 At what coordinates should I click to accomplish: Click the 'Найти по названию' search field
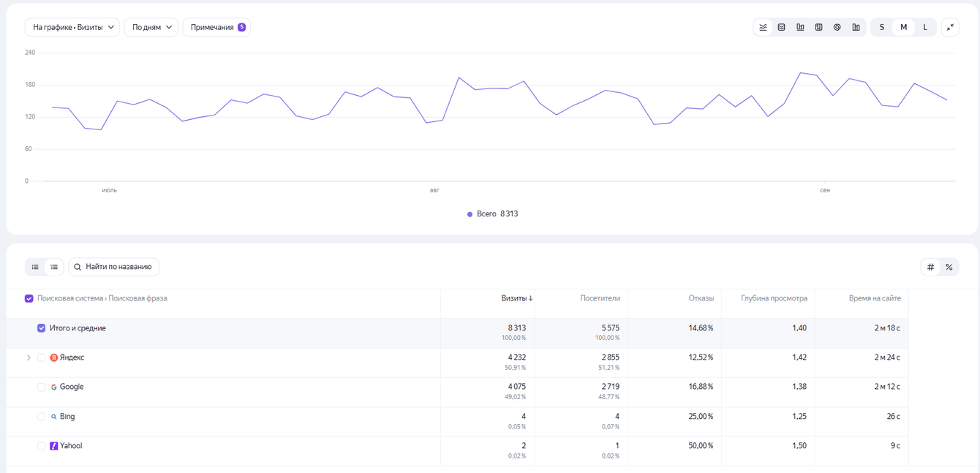114,267
